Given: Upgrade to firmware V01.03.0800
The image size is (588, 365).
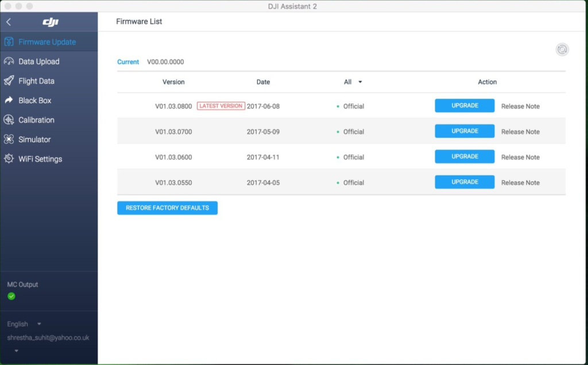Looking at the screenshot, I should (x=464, y=106).
